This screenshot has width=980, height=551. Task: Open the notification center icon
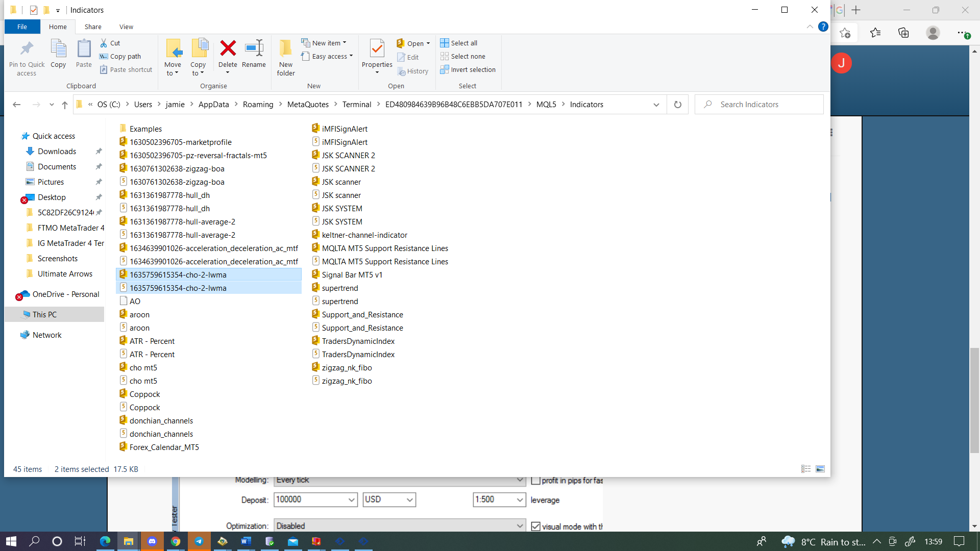pyautogui.click(x=959, y=541)
